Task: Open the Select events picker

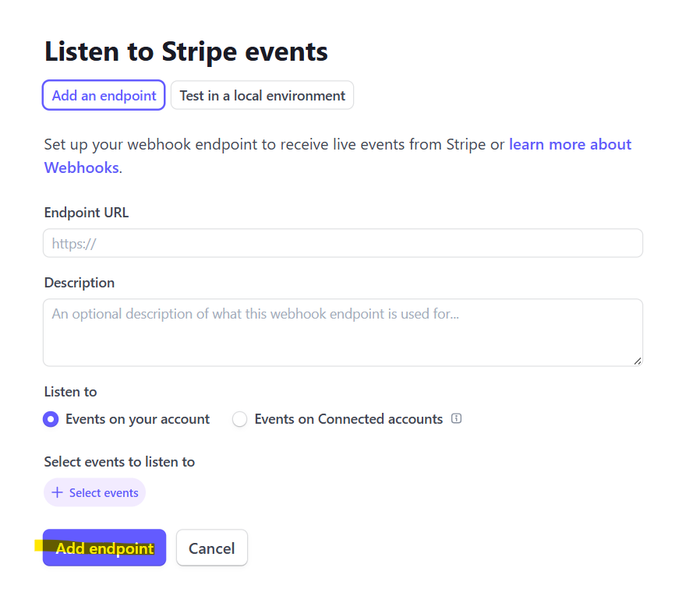Action: [94, 492]
